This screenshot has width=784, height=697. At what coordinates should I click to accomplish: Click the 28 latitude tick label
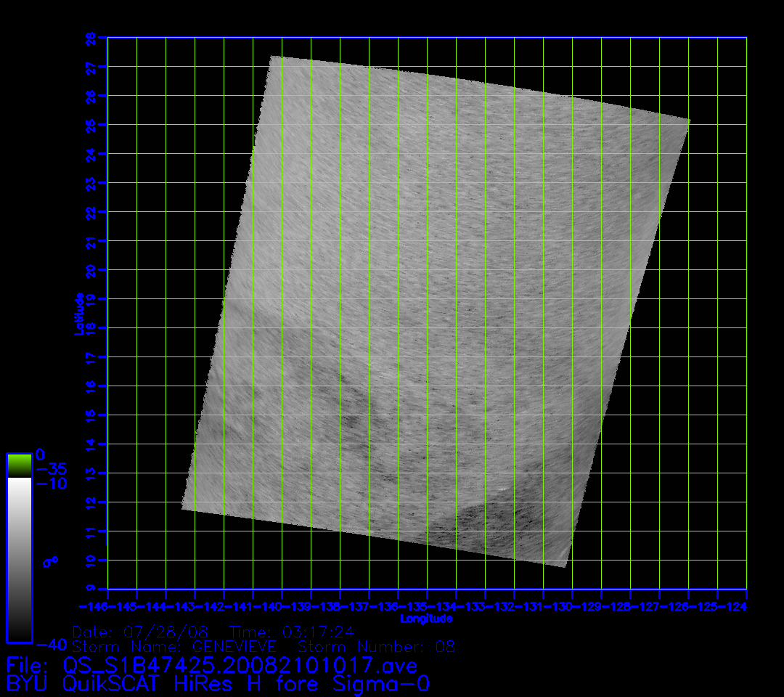pos(90,38)
